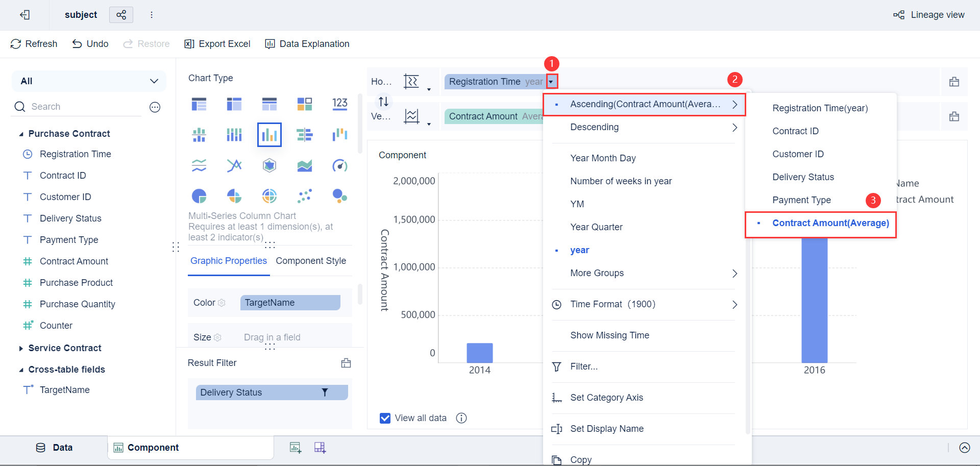Click the scatter chart type icon

[x=305, y=196]
